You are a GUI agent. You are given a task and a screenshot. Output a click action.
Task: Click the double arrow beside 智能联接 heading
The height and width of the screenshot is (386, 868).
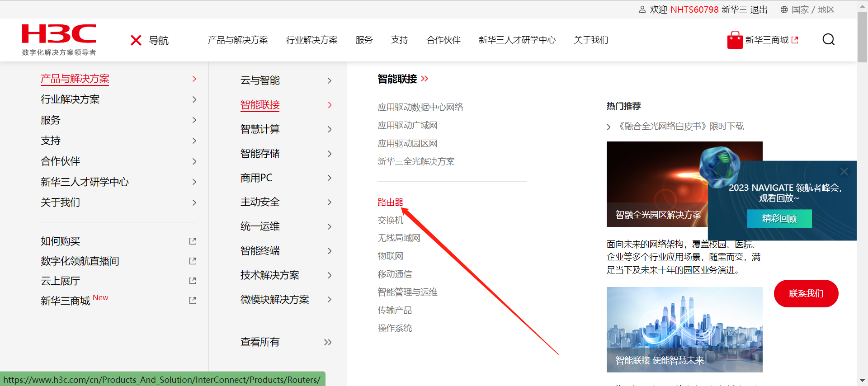click(x=425, y=79)
